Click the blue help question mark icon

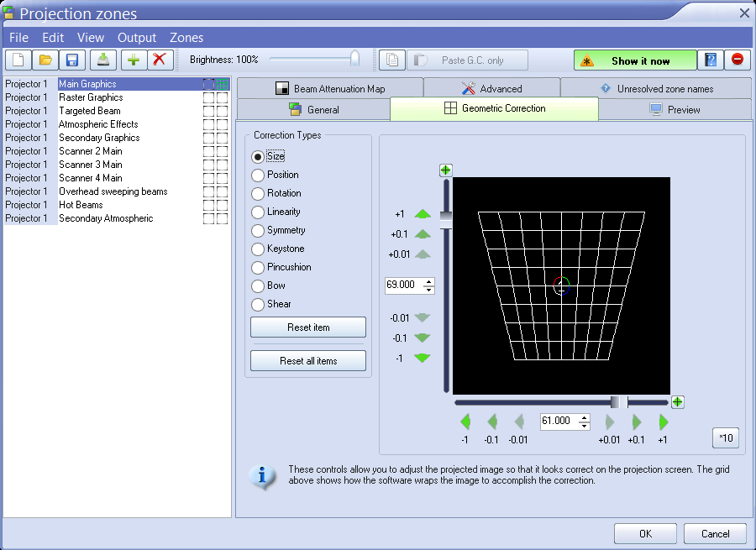(x=711, y=60)
